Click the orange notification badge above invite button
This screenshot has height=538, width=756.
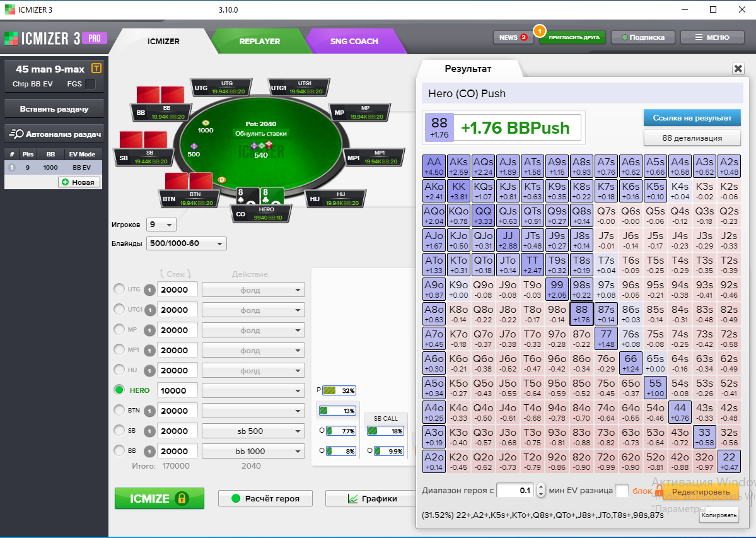540,31
